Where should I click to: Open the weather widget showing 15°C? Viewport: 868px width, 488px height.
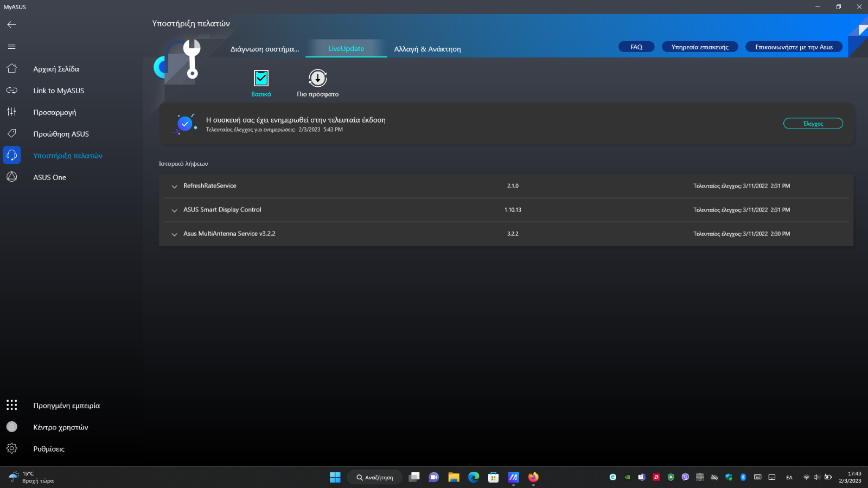click(x=31, y=477)
